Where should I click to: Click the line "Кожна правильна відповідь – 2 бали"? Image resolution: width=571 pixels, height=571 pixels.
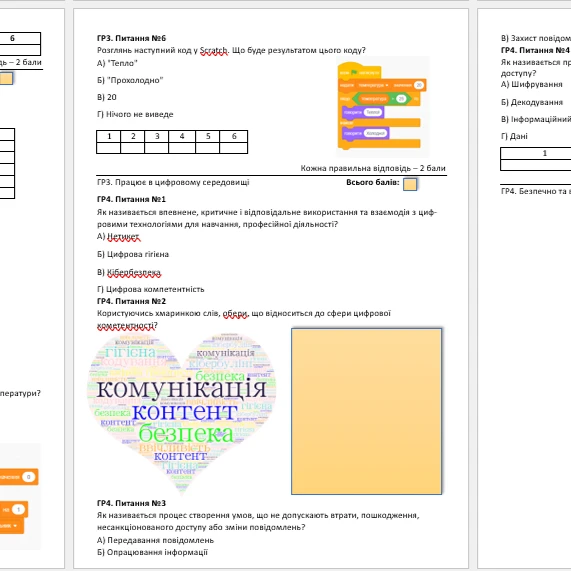[x=373, y=168]
